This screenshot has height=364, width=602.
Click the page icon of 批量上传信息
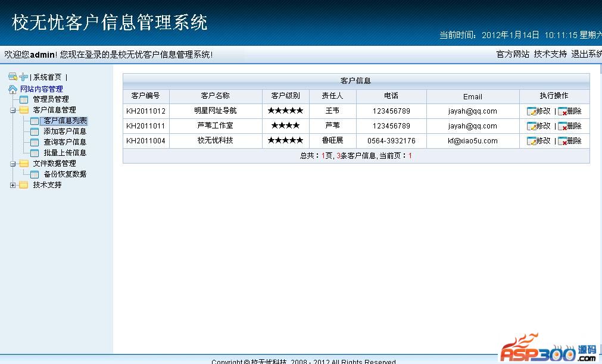(x=35, y=153)
